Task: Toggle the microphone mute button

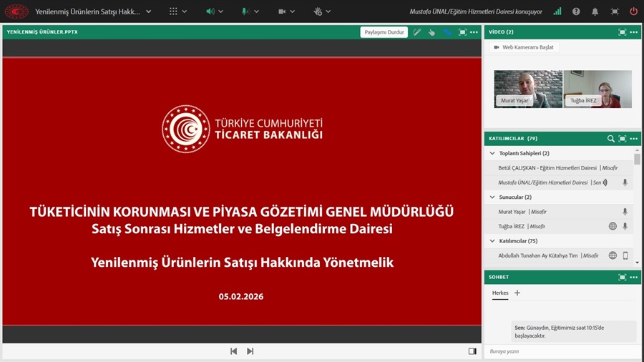Action: click(245, 11)
